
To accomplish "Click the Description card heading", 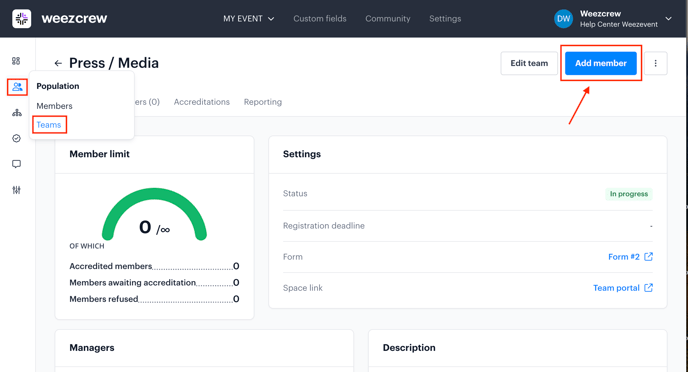I will point(409,347).
